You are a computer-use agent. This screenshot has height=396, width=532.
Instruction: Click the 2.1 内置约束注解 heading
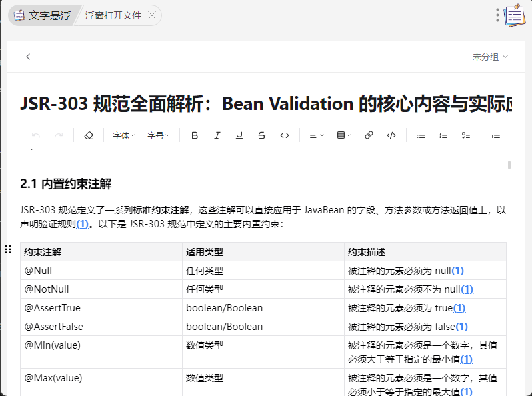66,184
